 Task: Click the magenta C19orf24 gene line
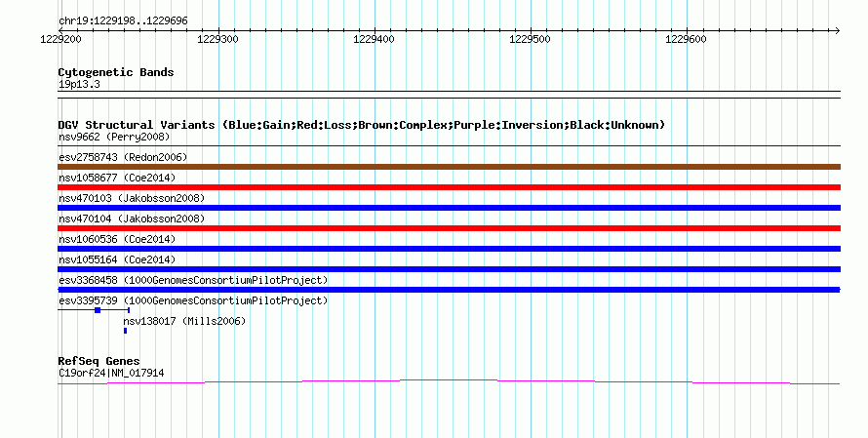(x=449, y=381)
